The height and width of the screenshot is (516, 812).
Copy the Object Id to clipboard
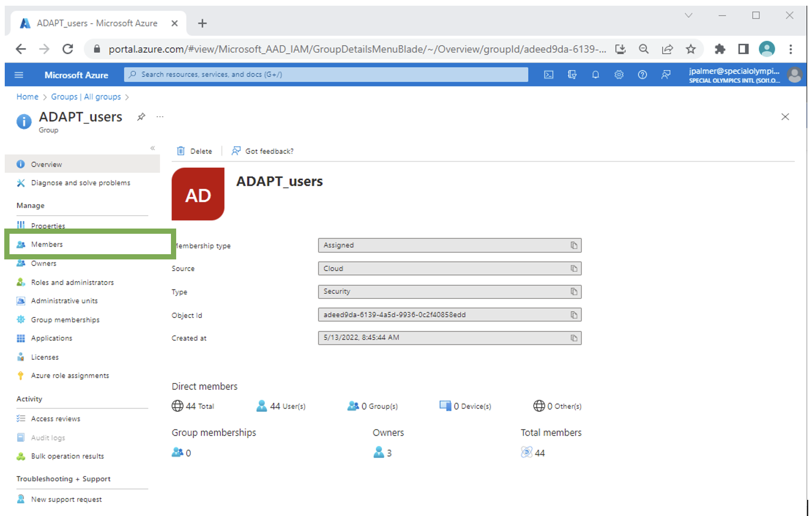click(x=574, y=315)
